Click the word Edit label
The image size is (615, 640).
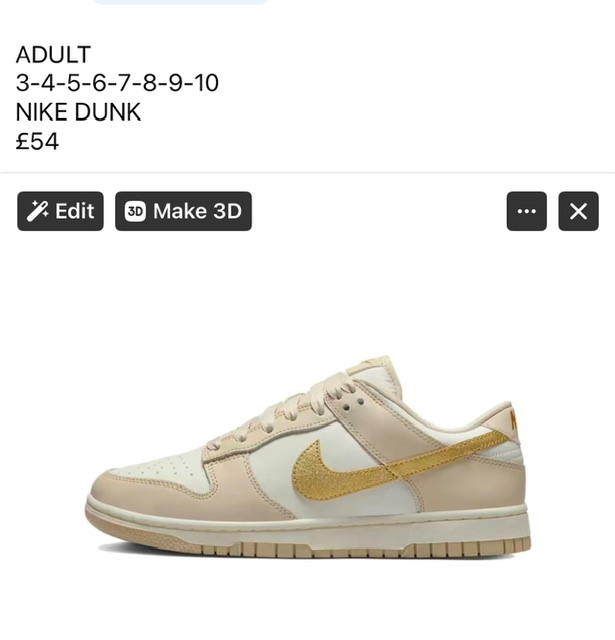click(75, 211)
